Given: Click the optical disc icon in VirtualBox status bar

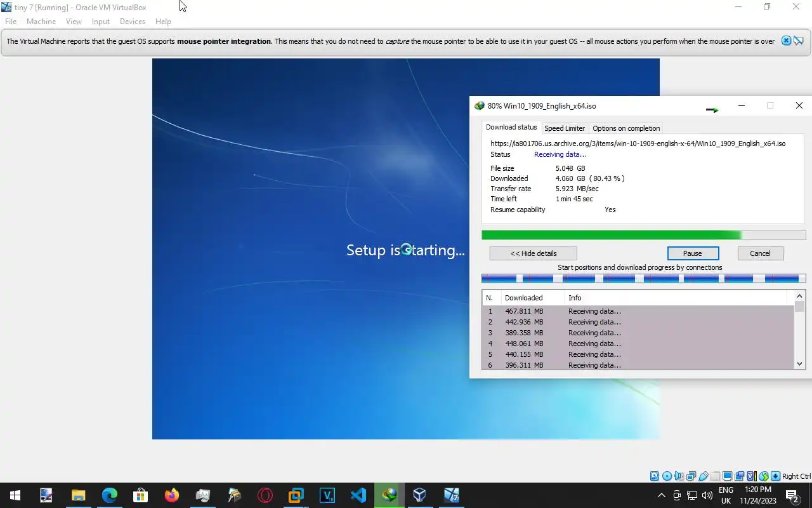Looking at the screenshot, I should (x=667, y=476).
